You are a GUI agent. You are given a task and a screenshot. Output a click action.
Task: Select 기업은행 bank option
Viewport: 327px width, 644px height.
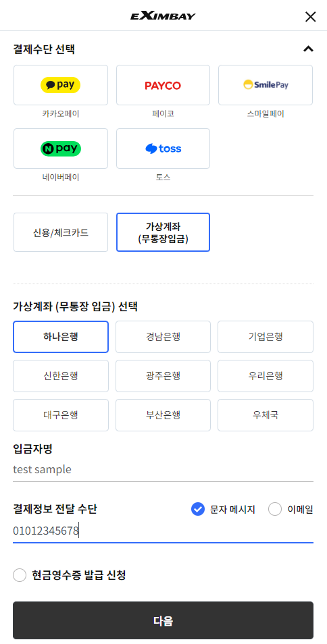(266, 338)
